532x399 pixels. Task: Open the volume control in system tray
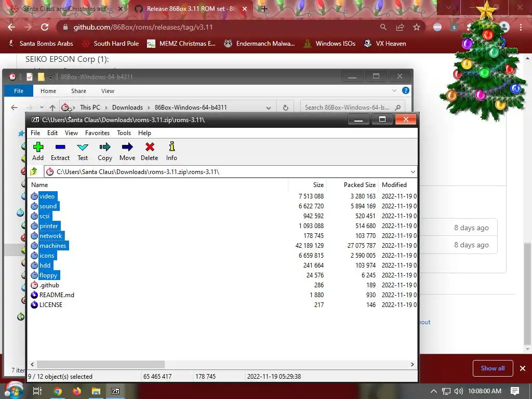click(x=458, y=391)
